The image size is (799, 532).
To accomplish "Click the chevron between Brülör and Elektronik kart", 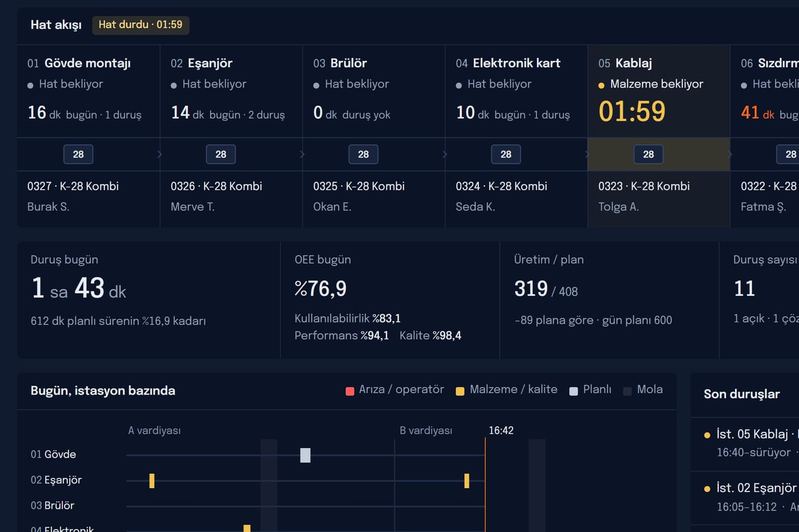I will click(x=445, y=154).
